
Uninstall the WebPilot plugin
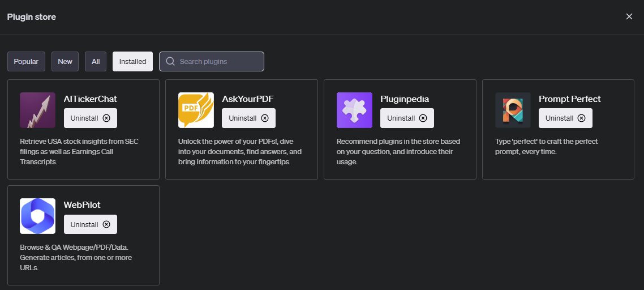coord(91,224)
